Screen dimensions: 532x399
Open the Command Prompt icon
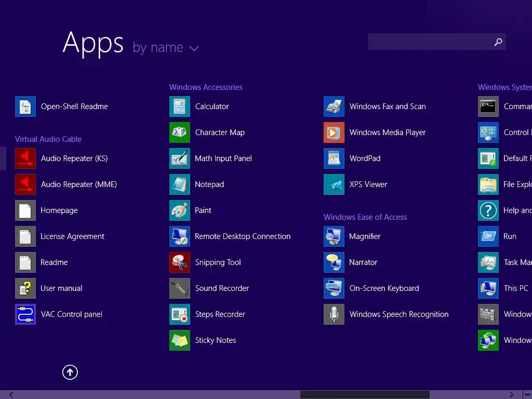point(488,107)
